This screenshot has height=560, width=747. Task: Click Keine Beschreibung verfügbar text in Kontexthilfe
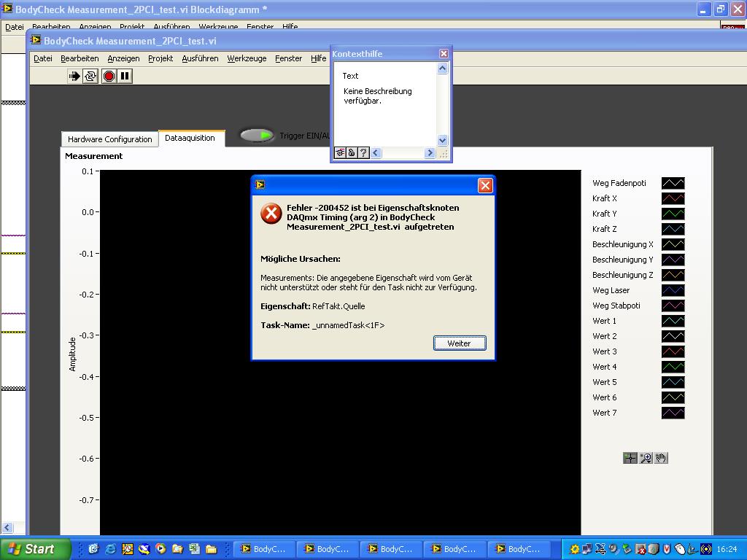point(378,96)
